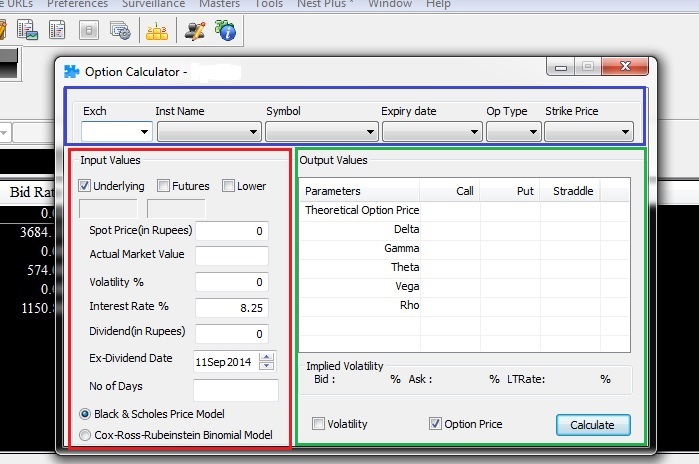This screenshot has width=699, height=464.
Task: Click the Calculate button
Action: coord(593,425)
